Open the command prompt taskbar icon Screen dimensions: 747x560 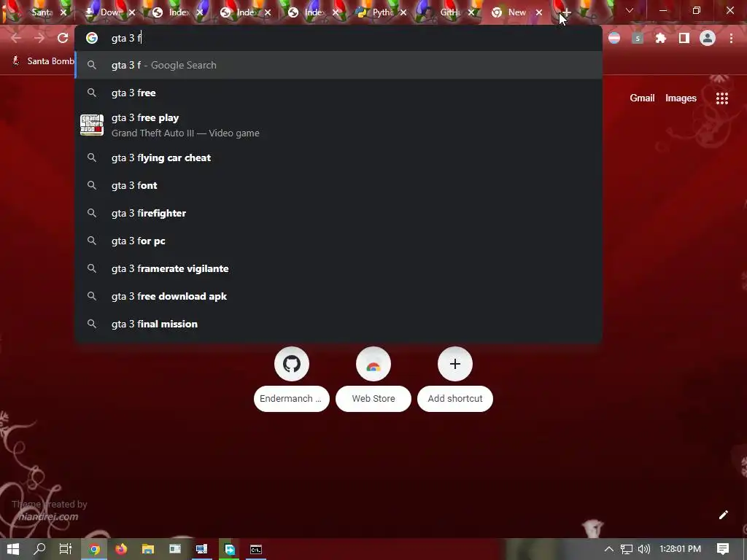pos(256,549)
